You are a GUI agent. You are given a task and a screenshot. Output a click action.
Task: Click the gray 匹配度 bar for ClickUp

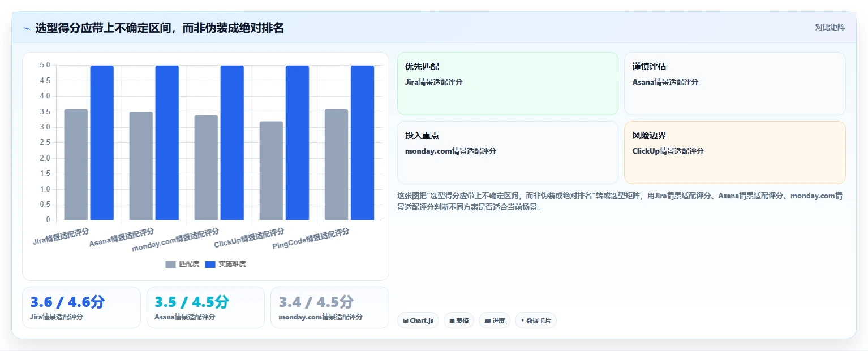tap(271, 171)
